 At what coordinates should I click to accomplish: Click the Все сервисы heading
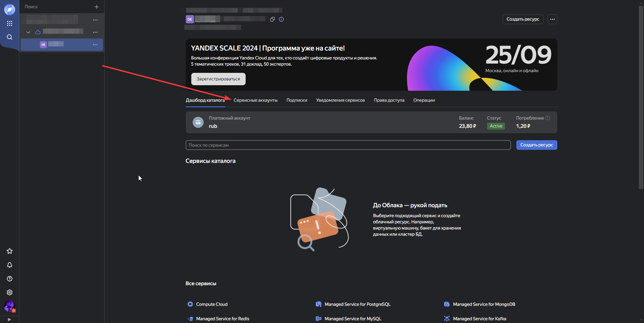click(x=201, y=283)
